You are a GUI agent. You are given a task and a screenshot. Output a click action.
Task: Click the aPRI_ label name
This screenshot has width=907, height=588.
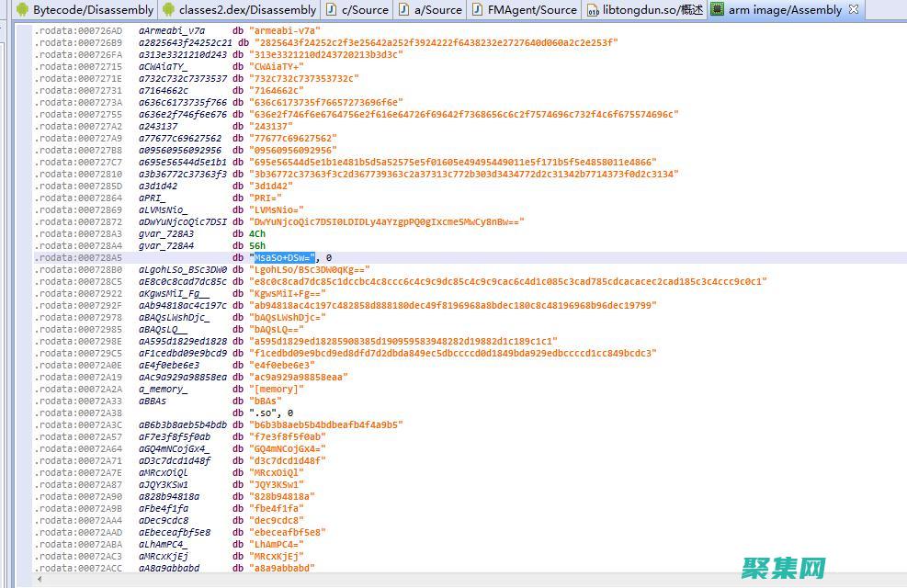coord(153,198)
